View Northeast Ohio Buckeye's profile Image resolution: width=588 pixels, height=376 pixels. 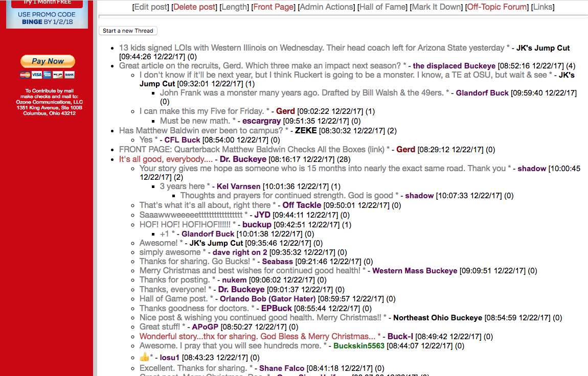438,318
